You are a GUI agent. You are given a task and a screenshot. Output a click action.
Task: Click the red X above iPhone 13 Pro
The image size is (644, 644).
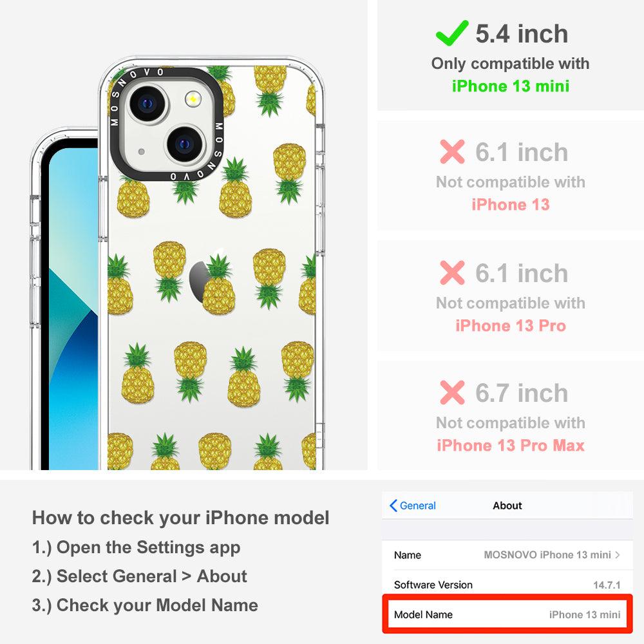click(452, 272)
